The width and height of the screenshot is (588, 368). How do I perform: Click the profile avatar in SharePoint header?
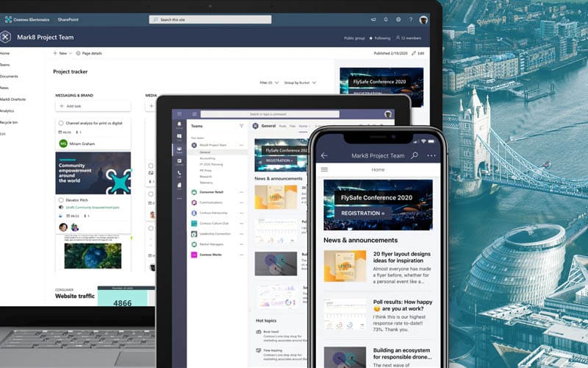tap(423, 20)
